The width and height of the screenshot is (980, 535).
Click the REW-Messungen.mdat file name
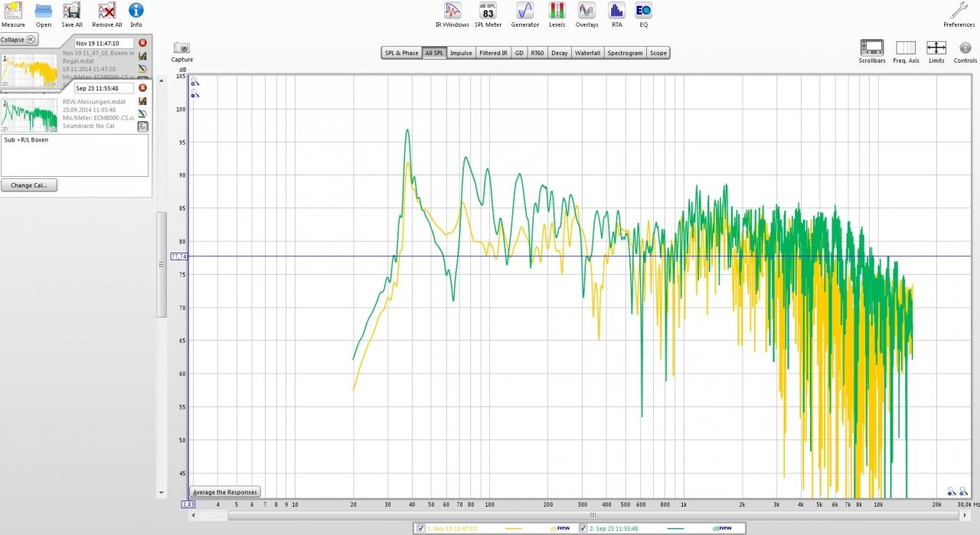click(94, 102)
